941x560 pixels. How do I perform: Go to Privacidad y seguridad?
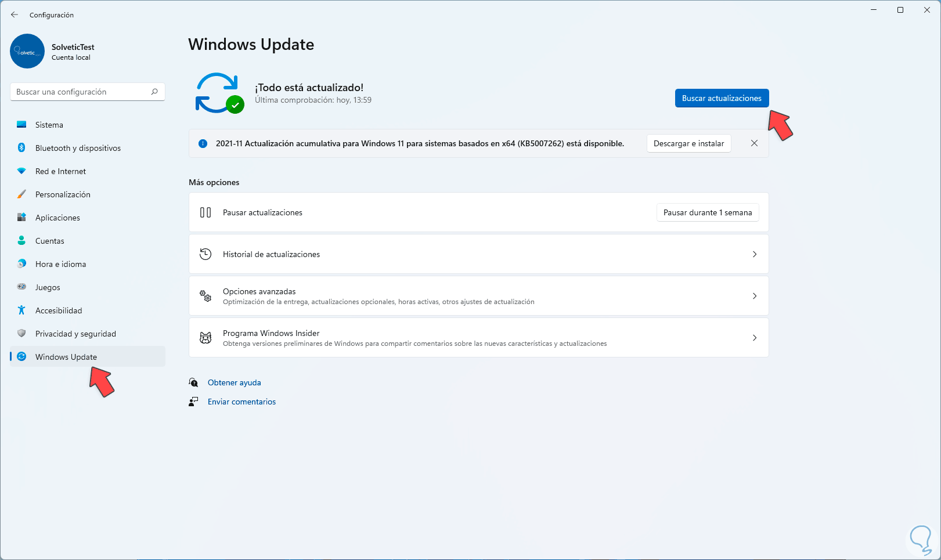(88, 334)
